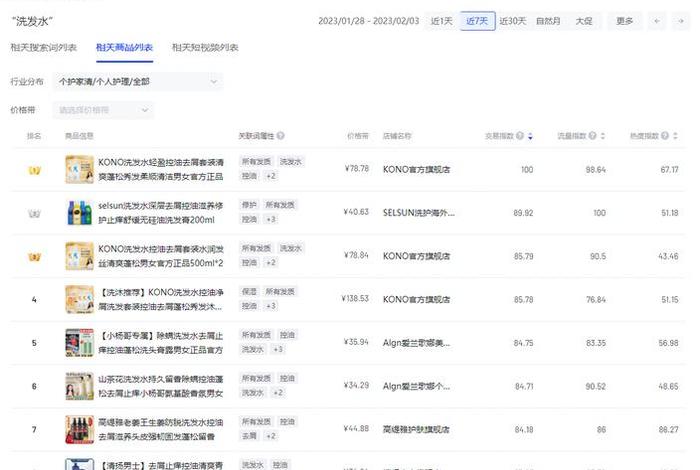
Task: Go to previous date period arrow
Action: (x=657, y=21)
